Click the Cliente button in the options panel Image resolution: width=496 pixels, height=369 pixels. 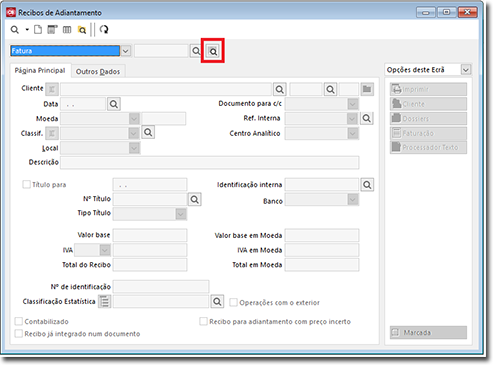click(428, 104)
